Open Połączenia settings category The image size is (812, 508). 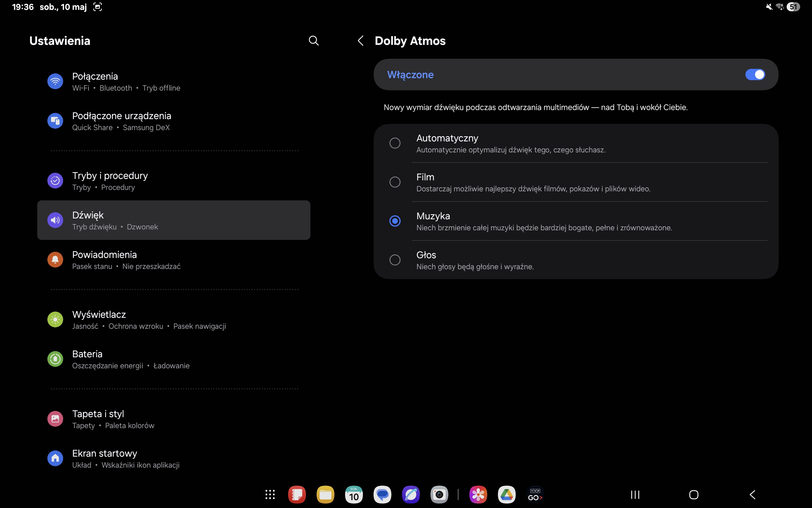pyautogui.click(x=174, y=82)
